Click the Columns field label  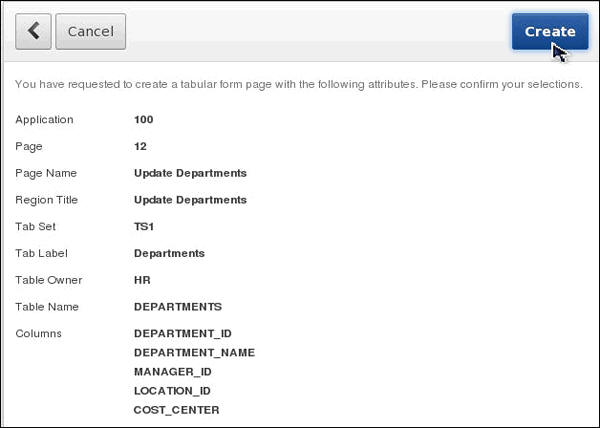(38, 333)
